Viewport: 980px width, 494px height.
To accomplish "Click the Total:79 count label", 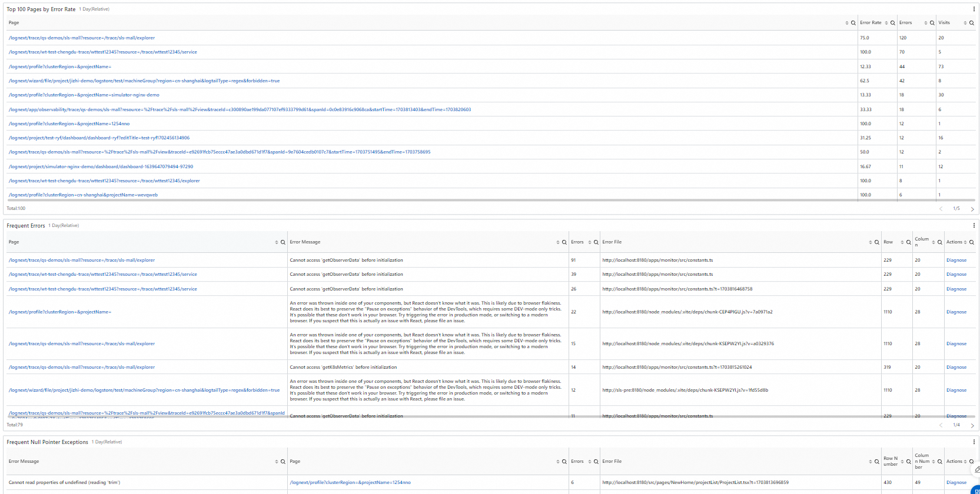I will [x=15, y=425].
